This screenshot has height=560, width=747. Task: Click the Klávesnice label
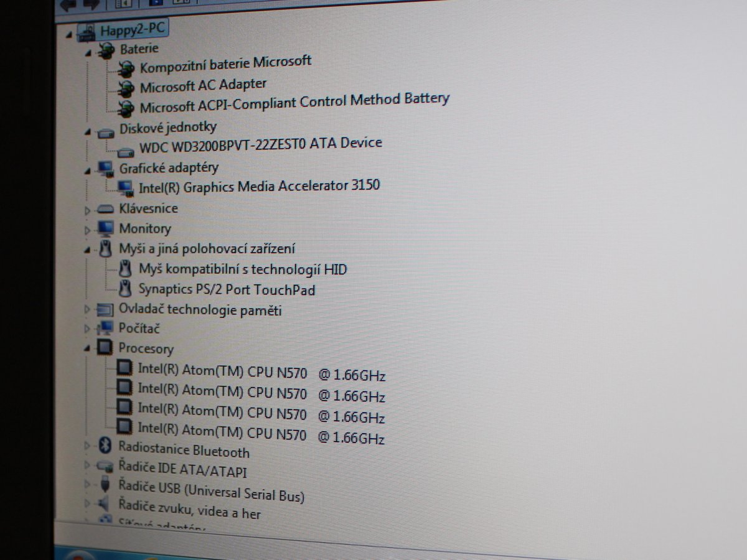click(x=148, y=208)
